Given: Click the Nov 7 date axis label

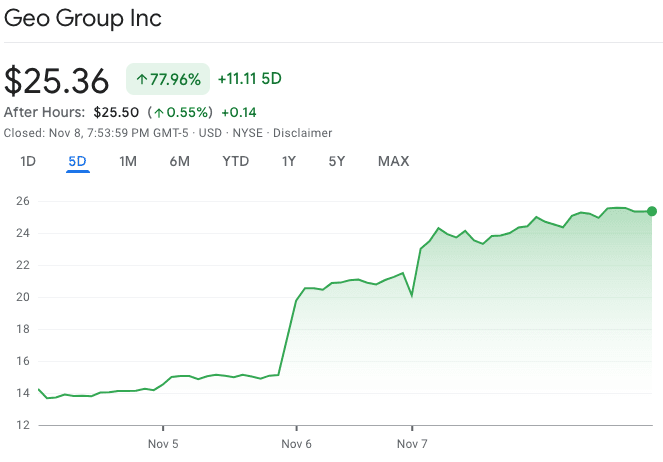Looking at the screenshot, I should click(412, 443).
